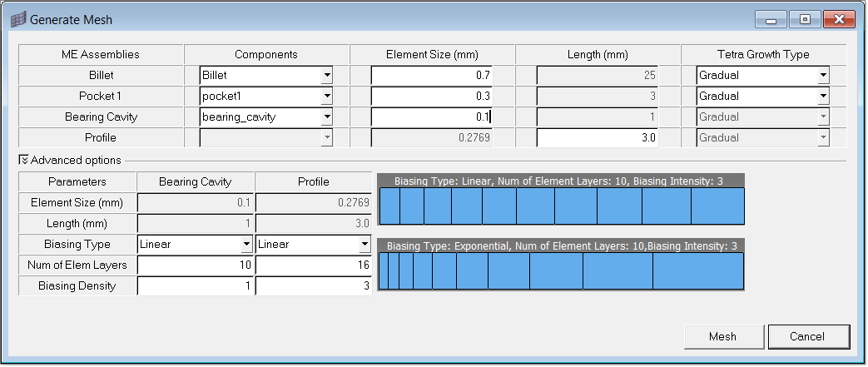The height and width of the screenshot is (367, 868).
Task: Click the Element Size (mm) row label in Advanced options
Action: (77, 202)
